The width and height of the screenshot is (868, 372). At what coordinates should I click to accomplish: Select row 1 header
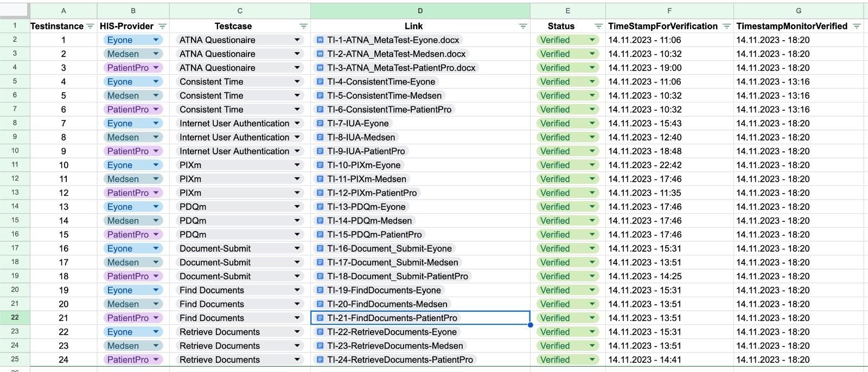coord(15,25)
